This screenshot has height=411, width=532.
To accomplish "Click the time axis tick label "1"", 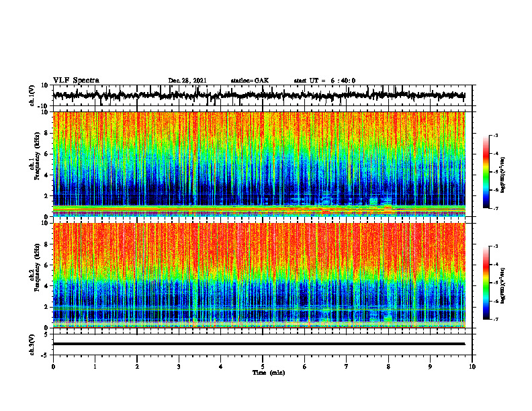I will tap(95, 367).
